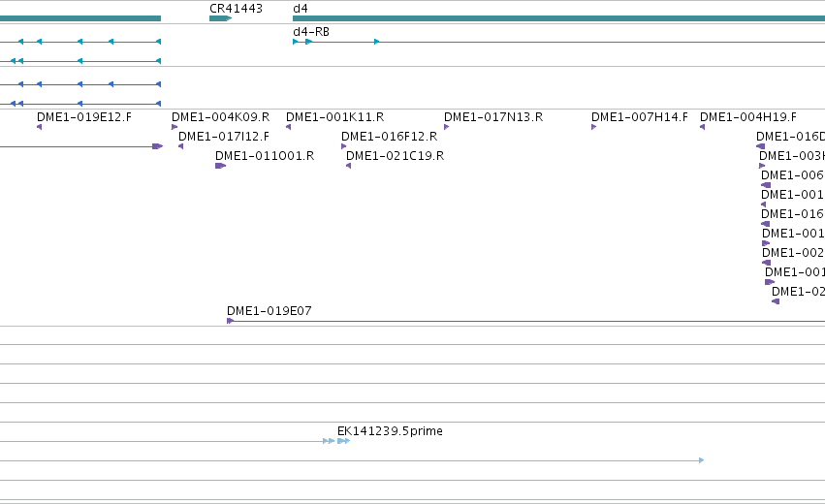Click the purple arrow under DME1-004K09.R
The height and width of the screenshot is (504, 825).
[x=175, y=127]
